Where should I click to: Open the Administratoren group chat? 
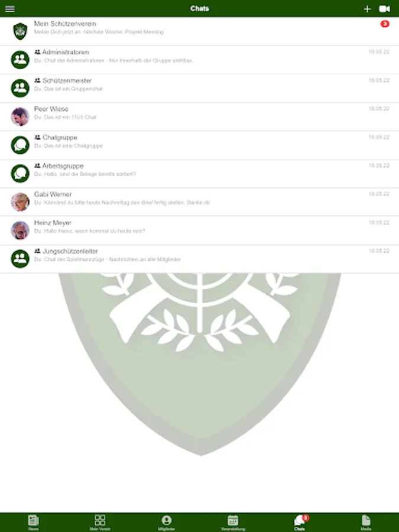[200, 60]
